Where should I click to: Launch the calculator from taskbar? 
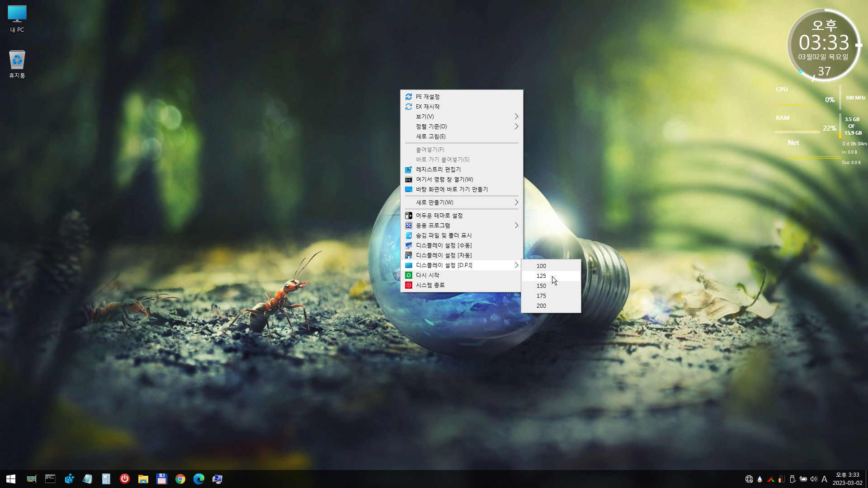(x=106, y=479)
